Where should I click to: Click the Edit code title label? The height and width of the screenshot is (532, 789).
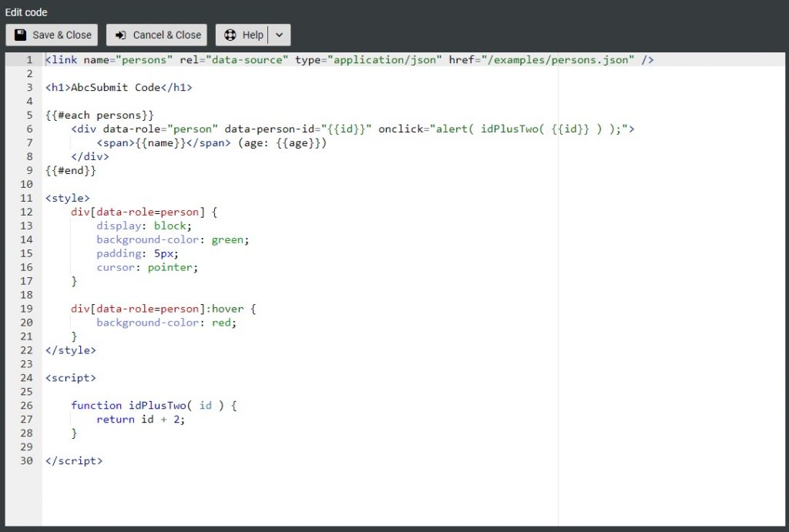[x=26, y=12]
